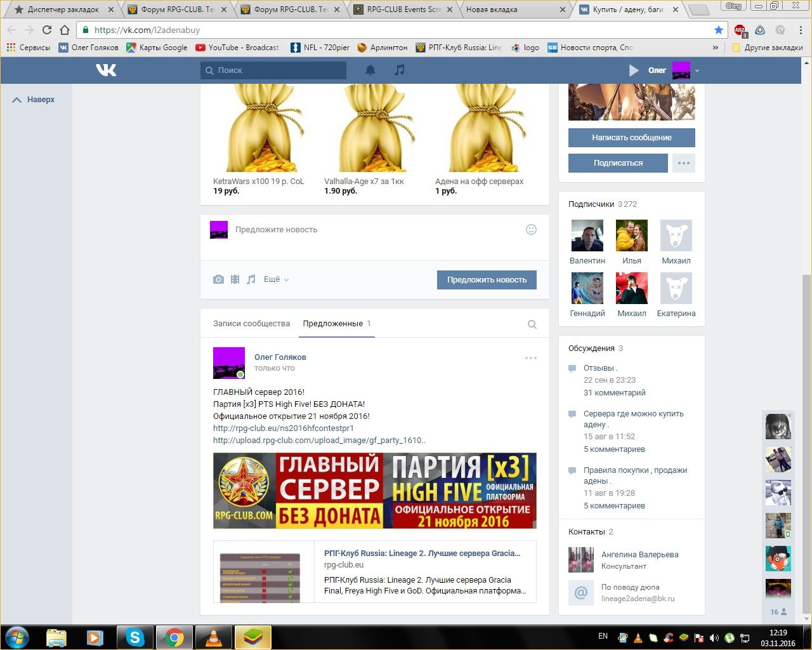
Task: Open BlueStacks from the taskbar
Action: pos(253,637)
